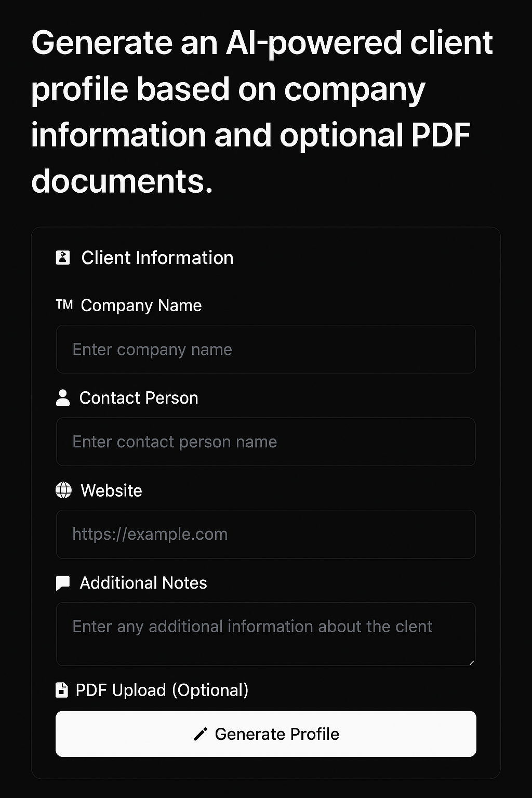Click the pencil icon in Generate Profile button
532x798 pixels.
201,734
